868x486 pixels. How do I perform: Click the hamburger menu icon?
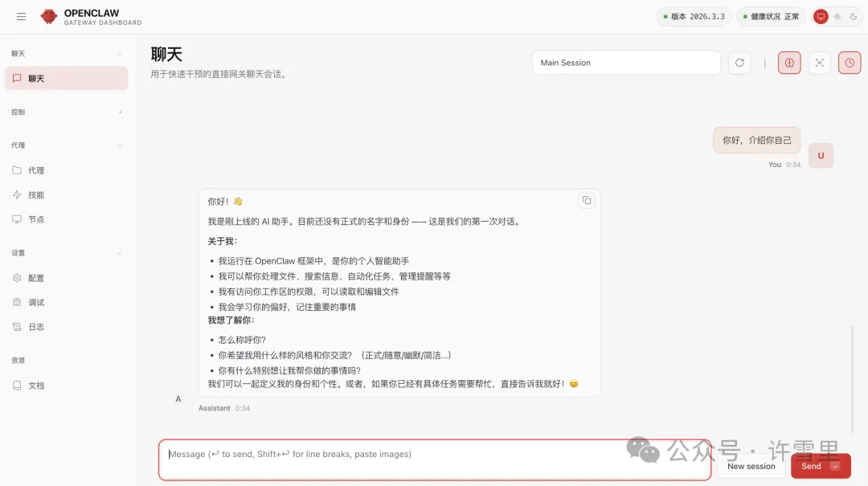(21, 16)
